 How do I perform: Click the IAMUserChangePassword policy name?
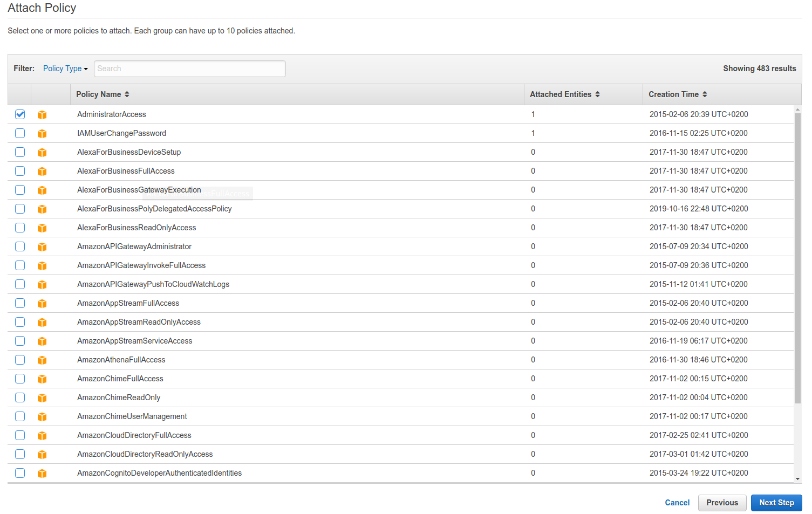pos(121,133)
